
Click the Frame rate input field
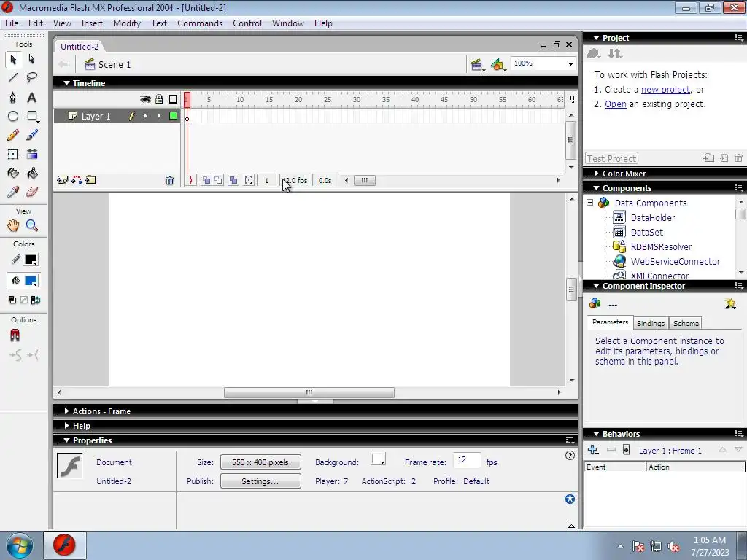pyautogui.click(x=467, y=460)
